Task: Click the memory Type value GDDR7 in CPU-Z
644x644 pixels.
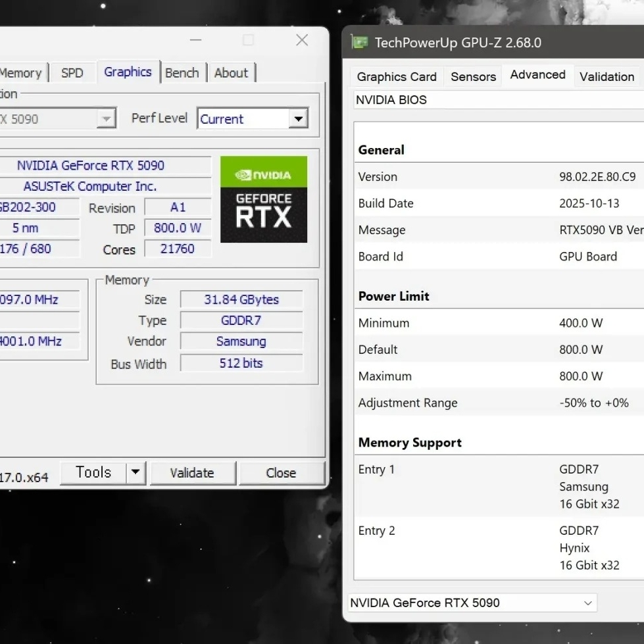Action: (x=241, y=320)
